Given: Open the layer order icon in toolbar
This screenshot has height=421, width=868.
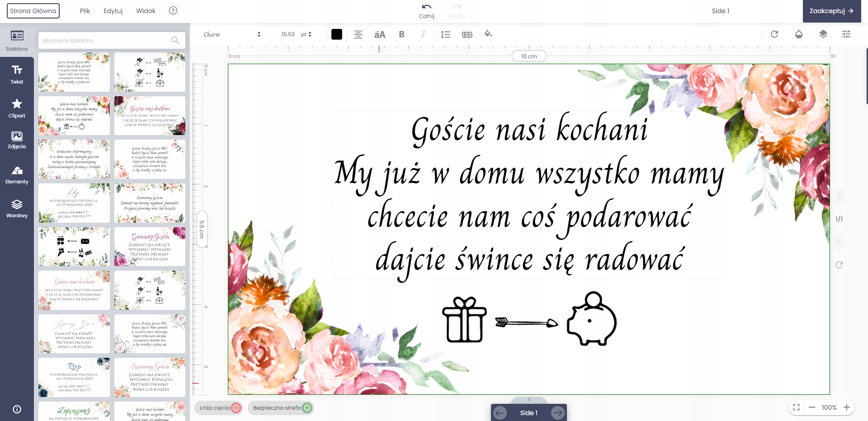Looking at the screenshot, I should 823,34.
